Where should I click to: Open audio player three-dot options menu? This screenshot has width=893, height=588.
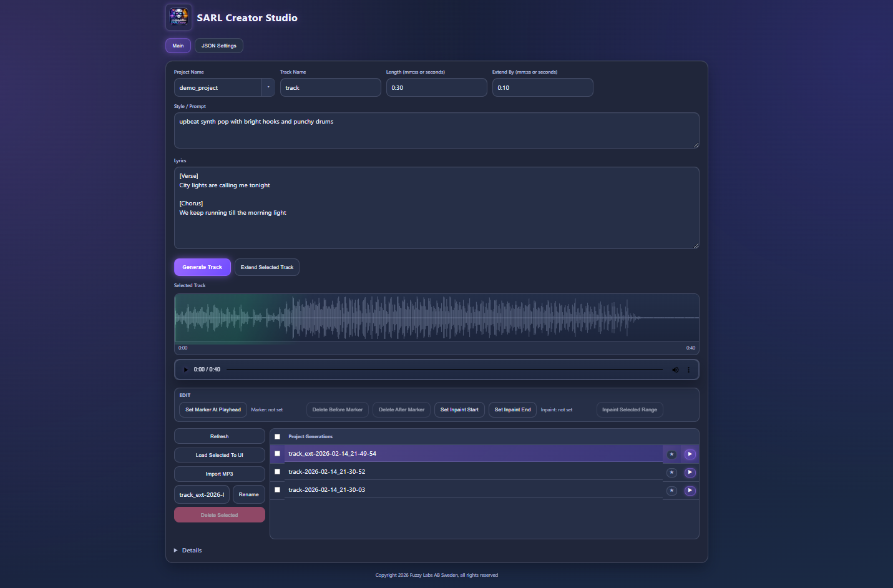(x=689, y=370)
